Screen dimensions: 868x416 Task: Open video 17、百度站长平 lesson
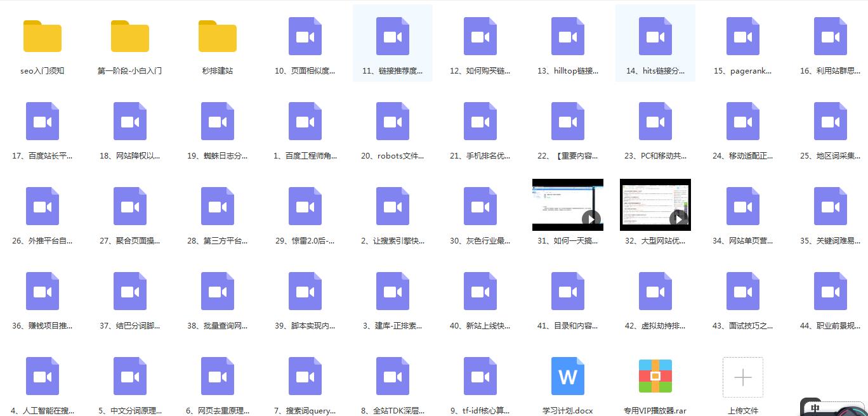pos(42,120)
